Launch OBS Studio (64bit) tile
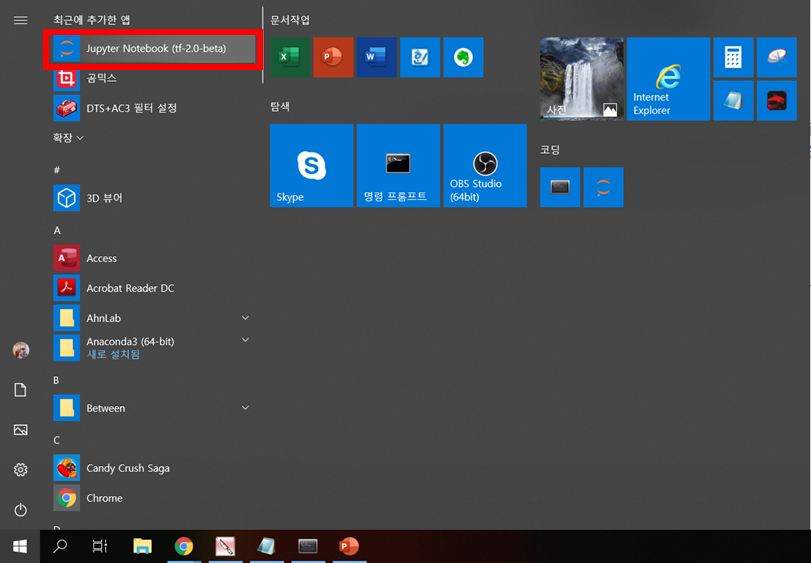The width and height of the screenshot is (811, 563). tap(485, 165)
